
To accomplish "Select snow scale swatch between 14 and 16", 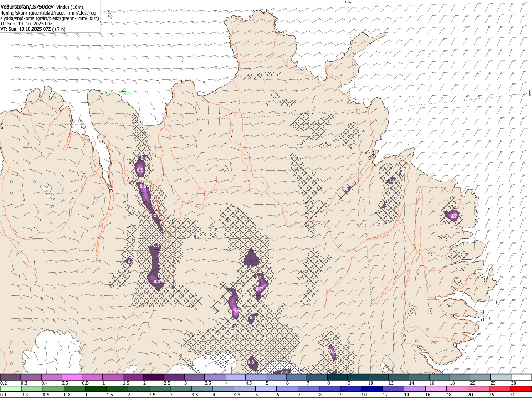I will pyautogui.click(x=419, y=377).
